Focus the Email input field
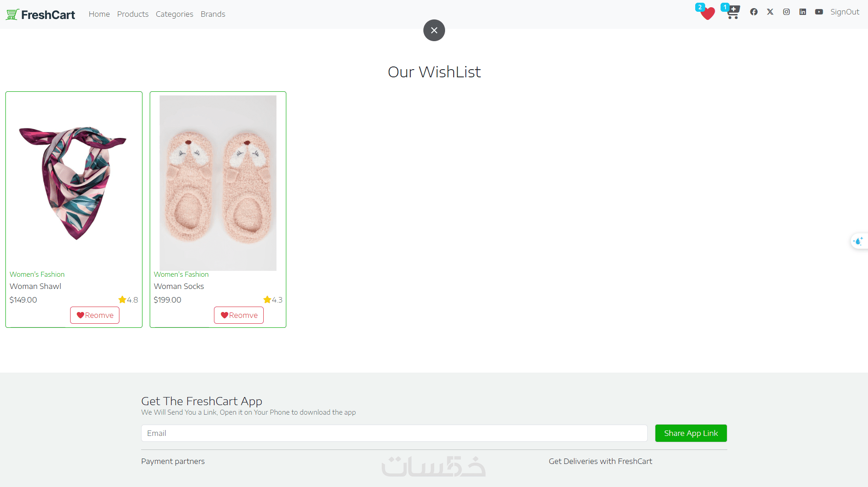Screen dimensions: 868x487 pos(394,433)
